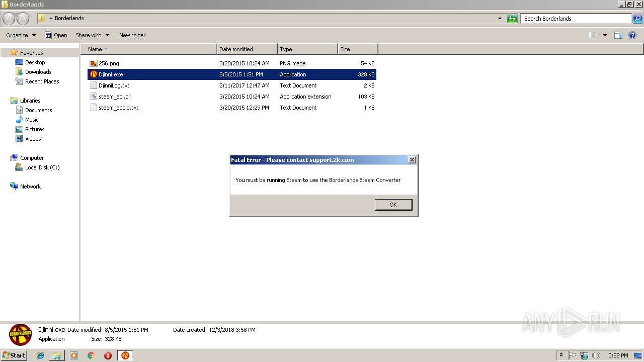The image size is (644, 362).
Task: Open Help question mark icon
Action: 632,35
